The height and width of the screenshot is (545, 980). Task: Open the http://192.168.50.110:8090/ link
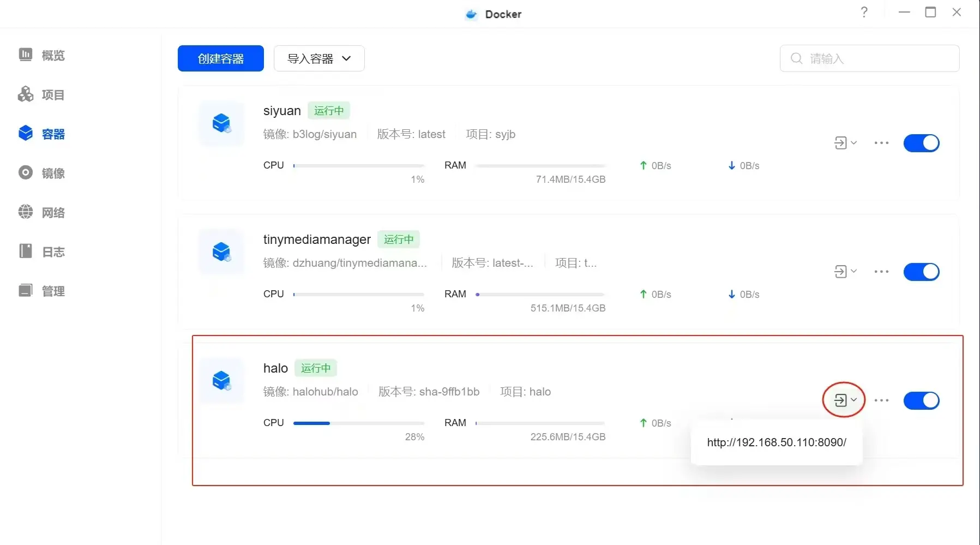776,442
